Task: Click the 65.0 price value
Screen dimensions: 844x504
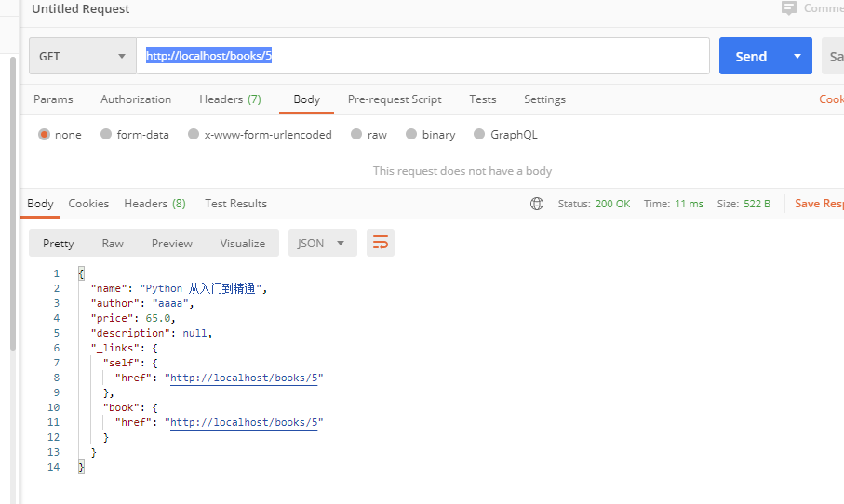Action: tap(157, 318)
